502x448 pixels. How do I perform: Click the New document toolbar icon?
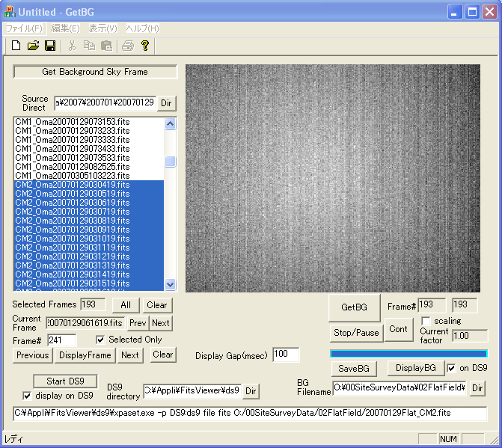(16, 46)
